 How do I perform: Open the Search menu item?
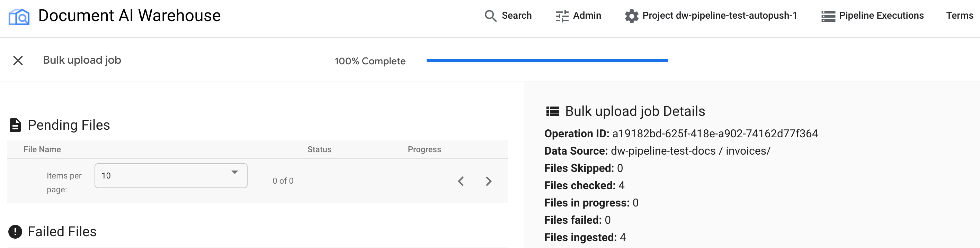516,16
